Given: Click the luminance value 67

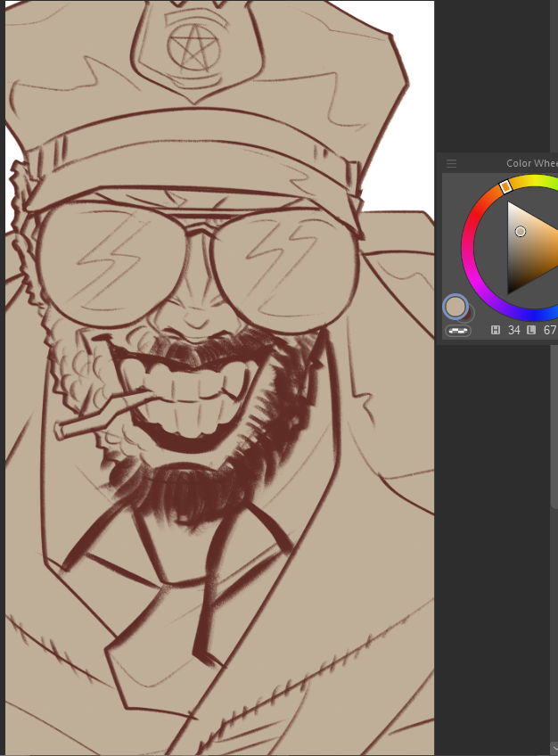Looking at the screenshot, I should coord(550,330).
